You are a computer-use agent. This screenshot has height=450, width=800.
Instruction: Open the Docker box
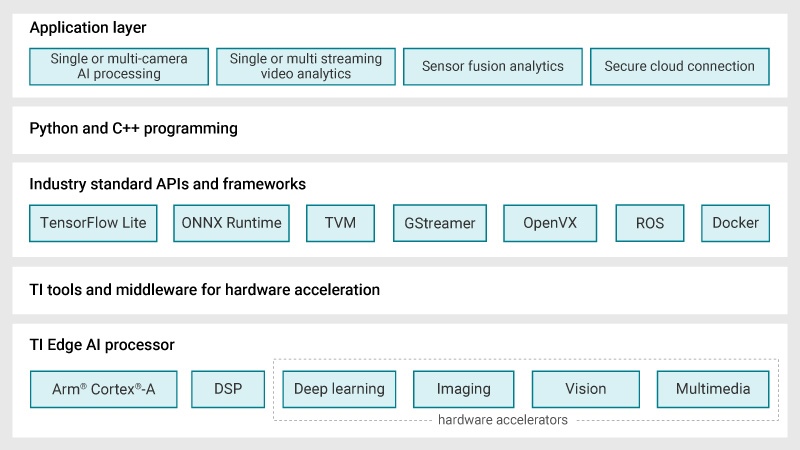pyautogui.click(x=735, y=222)
